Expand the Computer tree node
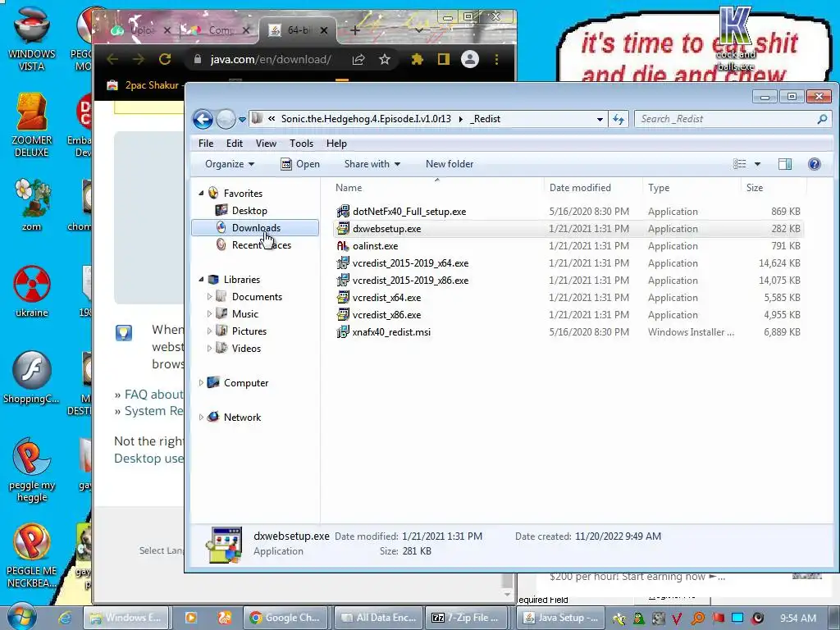This screenshot has height=630, width=840. point(201,382)
